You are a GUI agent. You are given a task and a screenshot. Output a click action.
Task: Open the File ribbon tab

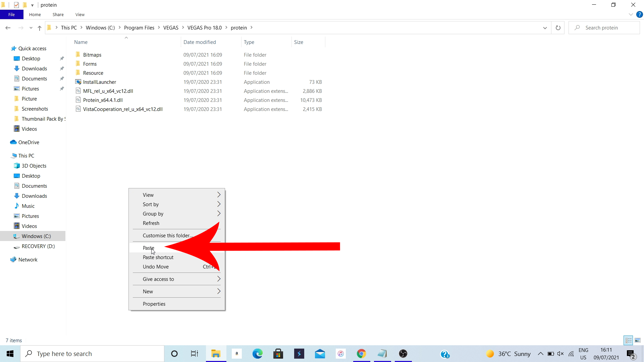click(x=11, y=14)
